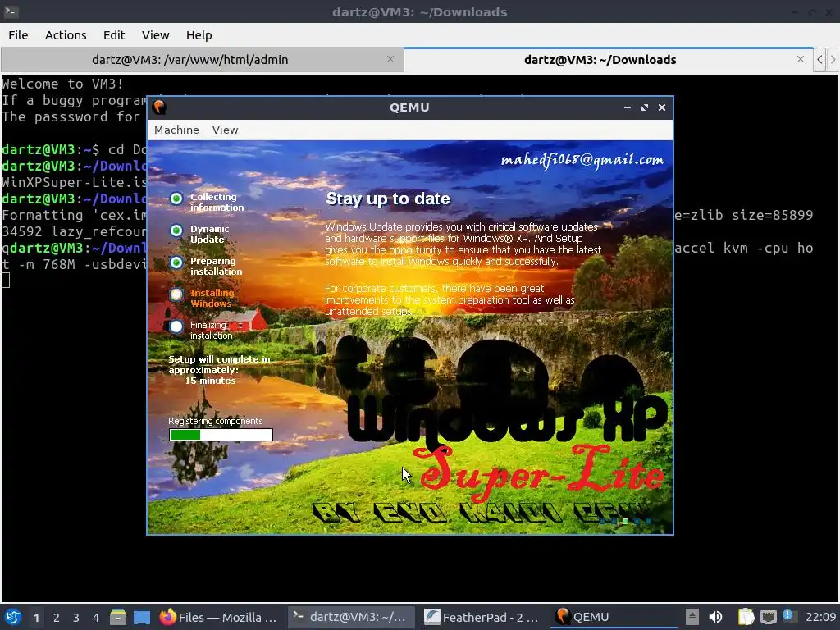Switch to workspace 1
The width and height of the screenshot is (840, 630).
click(x=36, y=617)
